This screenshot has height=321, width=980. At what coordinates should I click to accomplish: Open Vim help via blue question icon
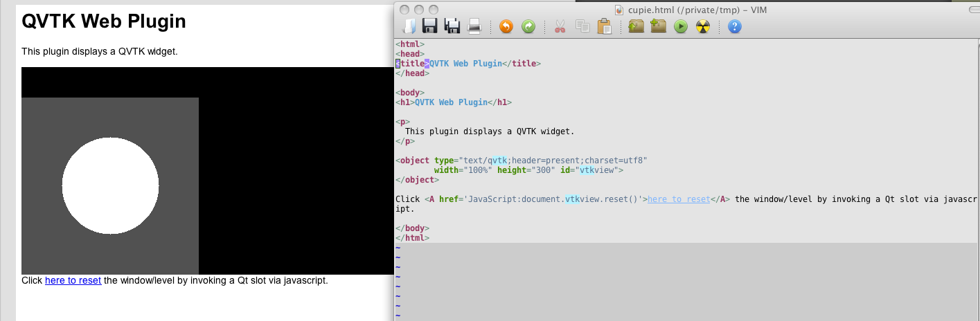[x=735, y=26]
